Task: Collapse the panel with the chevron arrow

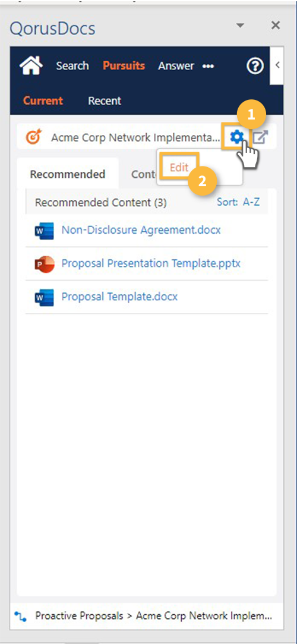Action: [x=278, y=65]
